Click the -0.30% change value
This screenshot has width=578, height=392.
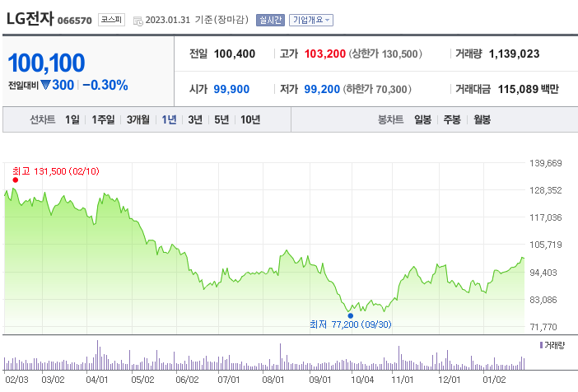coord(105,85)
